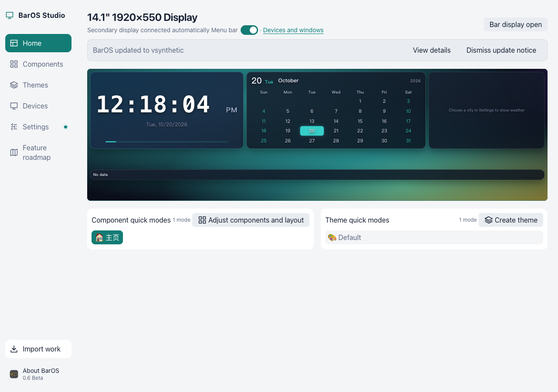This screenshot has height=392, width=558.
Task: Click the weather widget placeholder panel
Action: [487, 110]
